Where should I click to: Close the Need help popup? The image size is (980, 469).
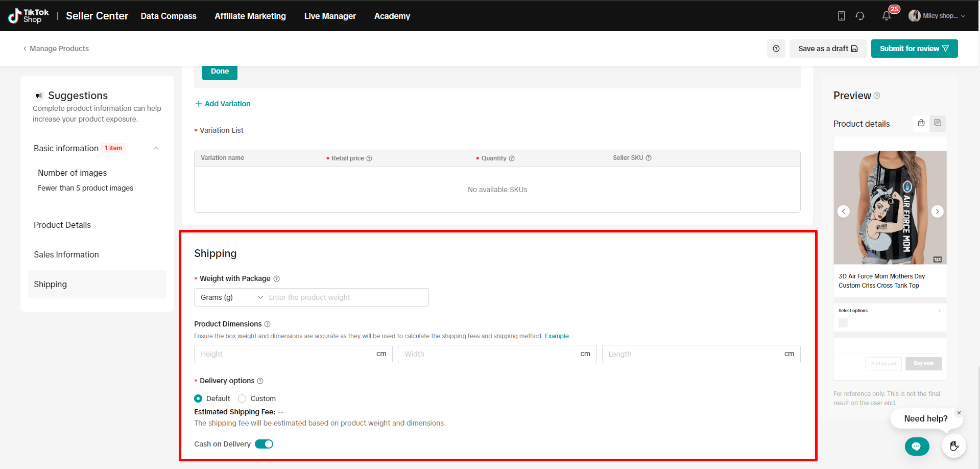(959, 413)
